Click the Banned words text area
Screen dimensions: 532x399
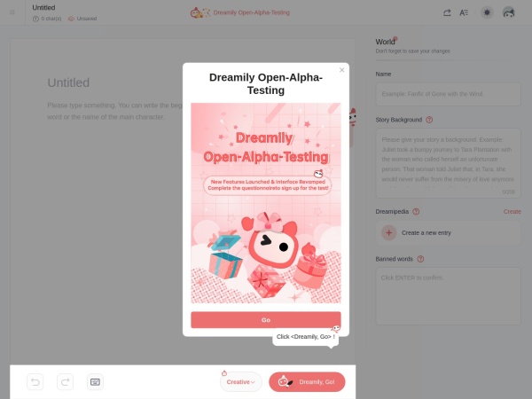[448, 296]
